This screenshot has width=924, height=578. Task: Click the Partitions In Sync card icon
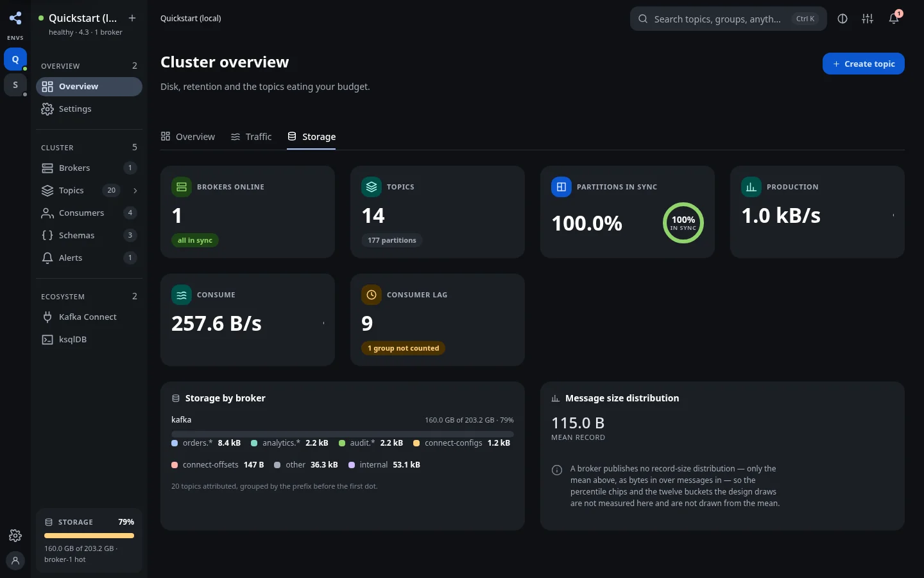click(x=561, y=187)
